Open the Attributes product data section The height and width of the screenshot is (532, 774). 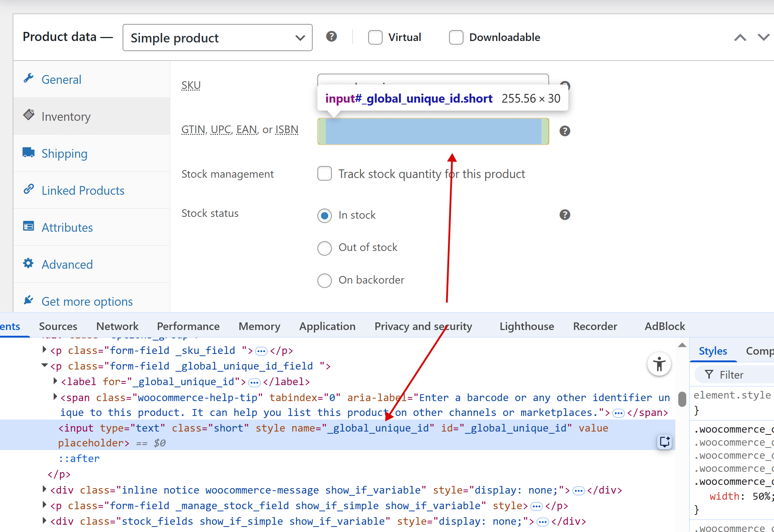pyautogui.click(x=67, y=227)
